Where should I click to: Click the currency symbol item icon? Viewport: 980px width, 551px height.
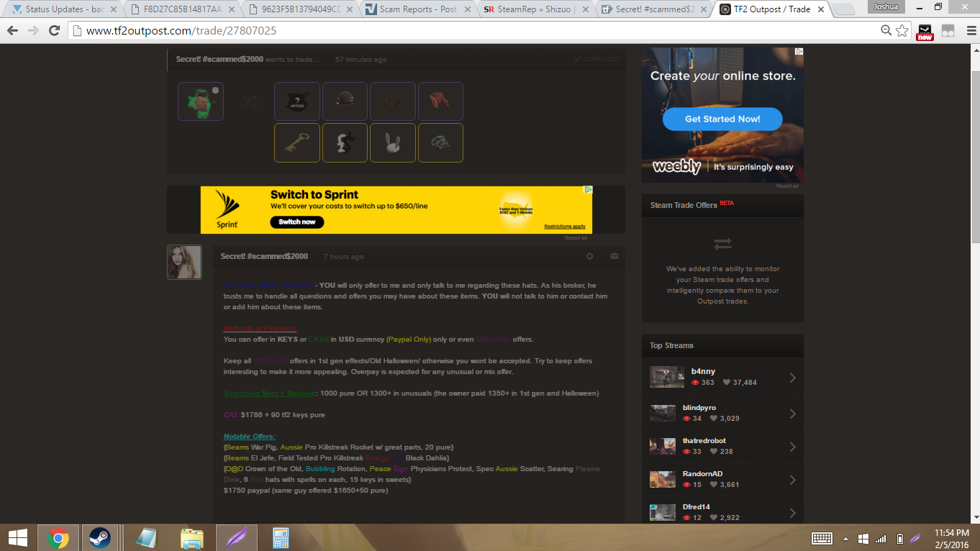tap(345, 142)
